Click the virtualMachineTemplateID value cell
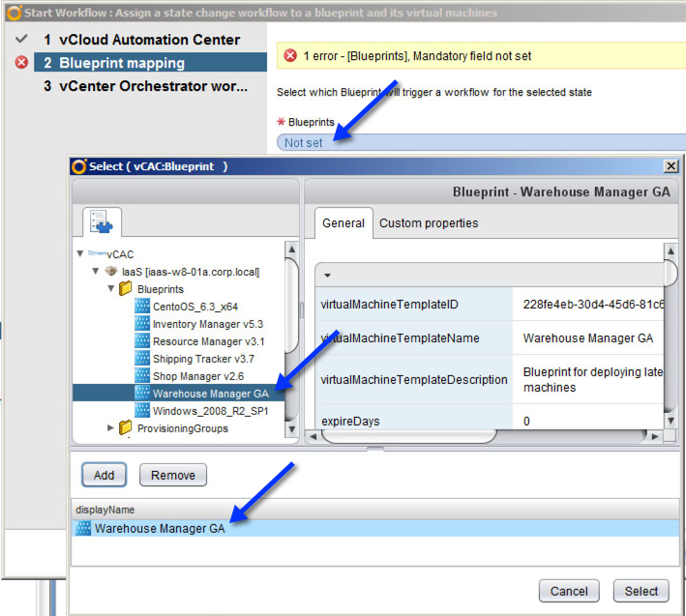This screenshot has width=686, height=616. (x=588, y=305)
